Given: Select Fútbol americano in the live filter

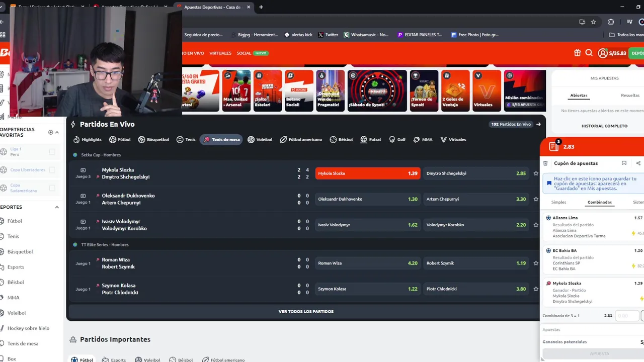Looking at the screenshot, I should tap(301, 139).
